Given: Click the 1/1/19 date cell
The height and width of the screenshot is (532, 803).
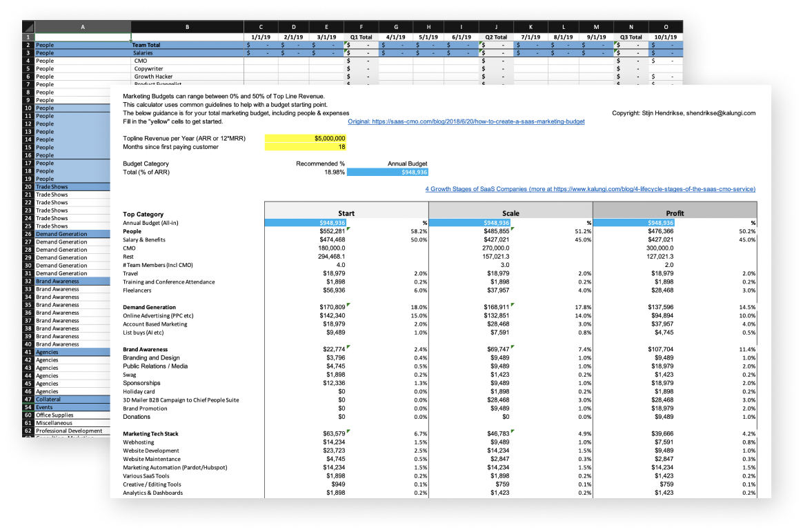Looking at the screenshot, I should coord(261,37).
